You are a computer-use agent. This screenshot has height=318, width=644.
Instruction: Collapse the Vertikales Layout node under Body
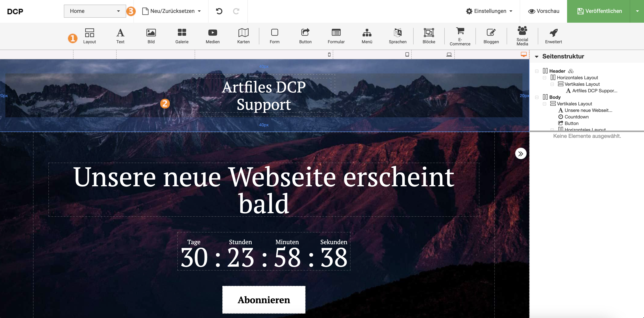click(x=544, y=104)
